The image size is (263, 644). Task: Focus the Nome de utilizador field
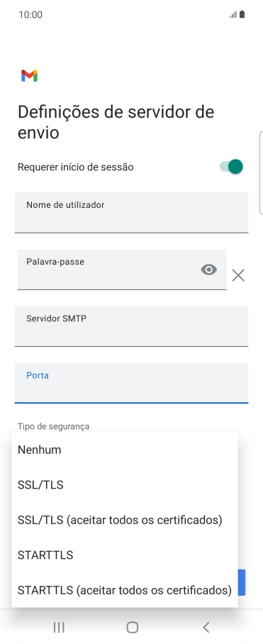[131, 213]
